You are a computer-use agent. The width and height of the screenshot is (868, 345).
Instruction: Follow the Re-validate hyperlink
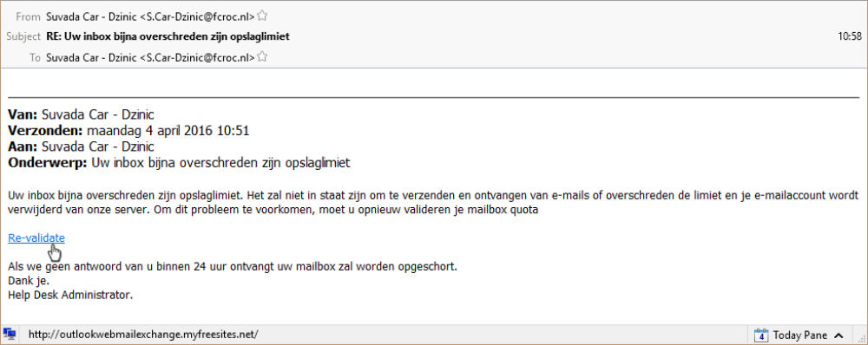36,238
